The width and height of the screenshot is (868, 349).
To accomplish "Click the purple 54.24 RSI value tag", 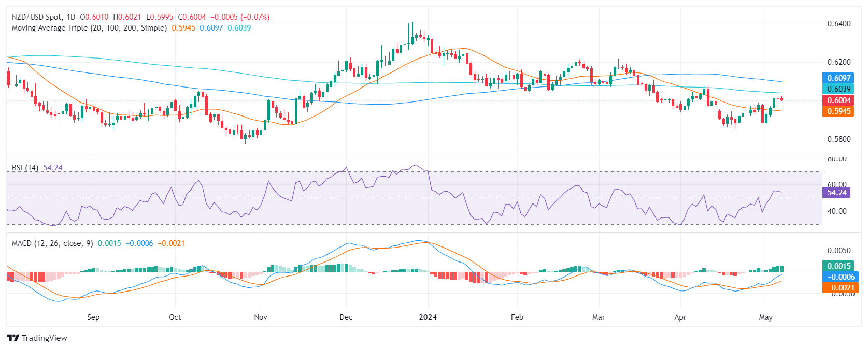I will pos(836,193).
